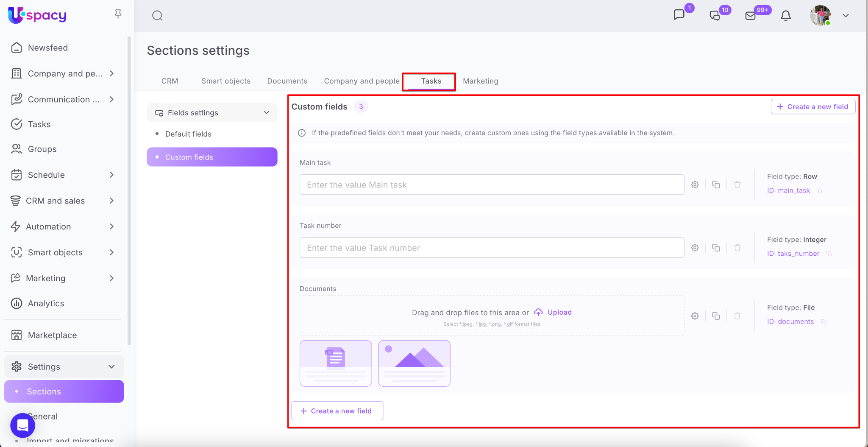Click the search magnifier icon
The height and width of the screenshot is (447, 868).
[x=157, y=16]
